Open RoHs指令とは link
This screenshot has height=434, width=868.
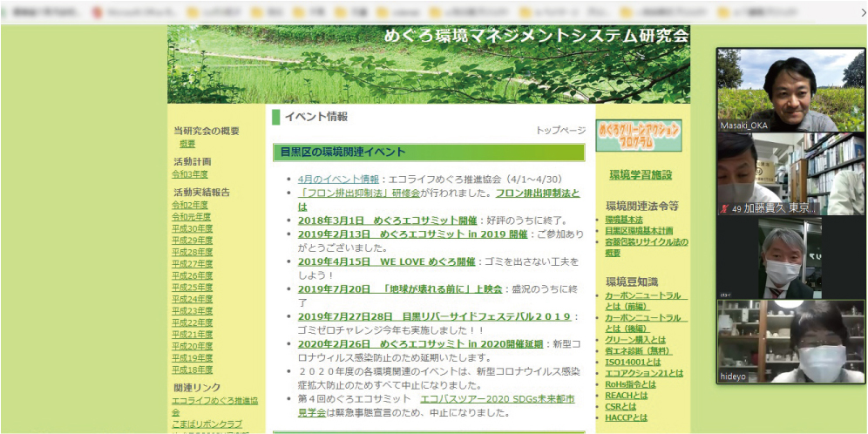click(x=630, y=384)
